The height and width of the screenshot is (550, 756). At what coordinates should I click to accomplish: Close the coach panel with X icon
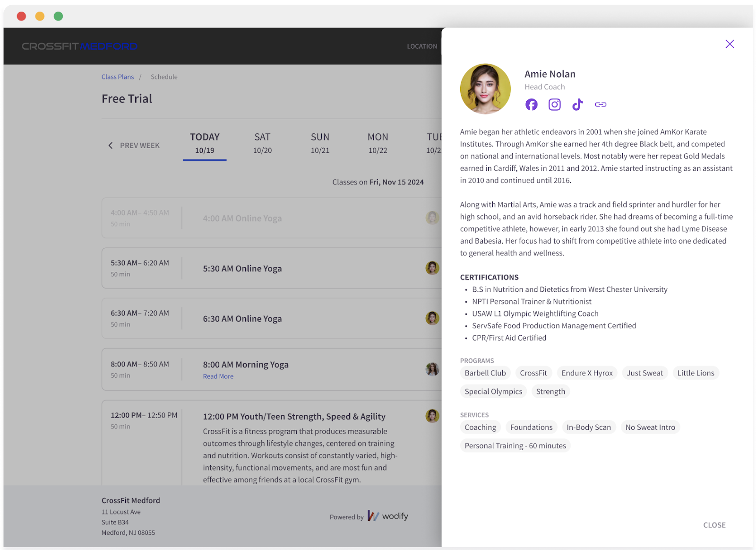point(730,44)
